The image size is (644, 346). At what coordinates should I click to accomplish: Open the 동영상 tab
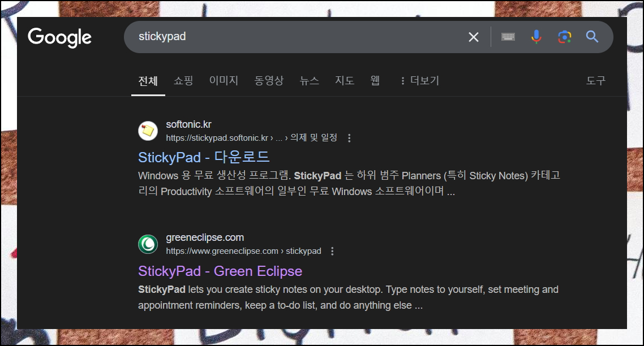click(x=269, y=80)
